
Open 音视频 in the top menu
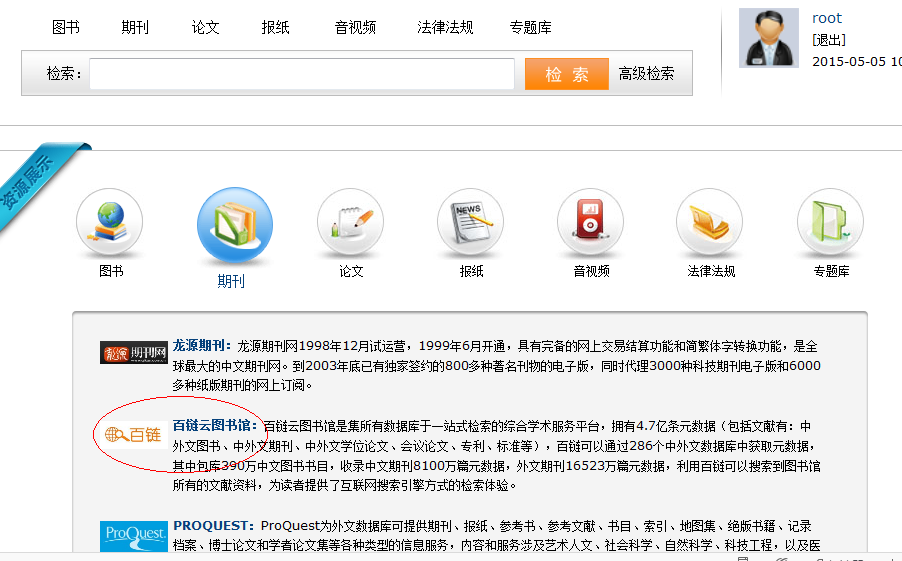point(355,27)
